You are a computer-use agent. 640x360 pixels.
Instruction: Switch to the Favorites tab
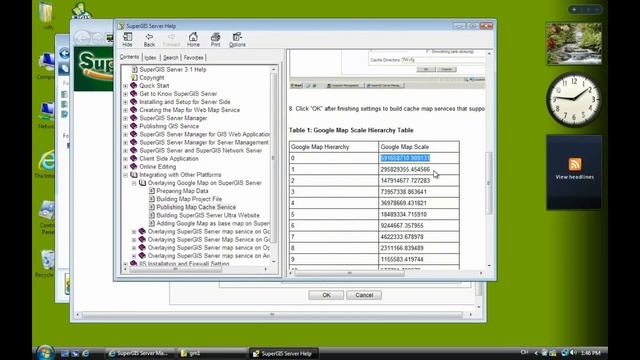tap(193, 58)
